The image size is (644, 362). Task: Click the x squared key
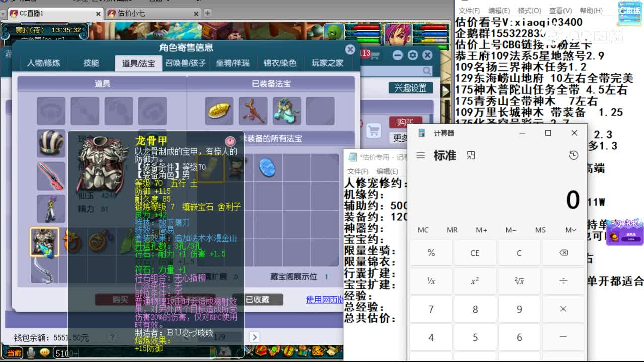pyautogui.click(x=475, y=281)
